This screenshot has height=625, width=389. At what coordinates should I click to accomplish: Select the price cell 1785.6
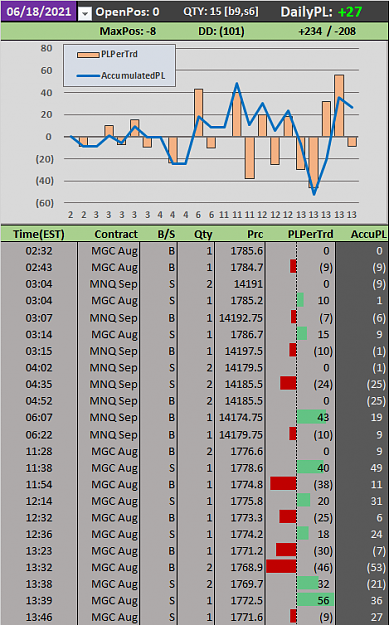pos(240,251)
